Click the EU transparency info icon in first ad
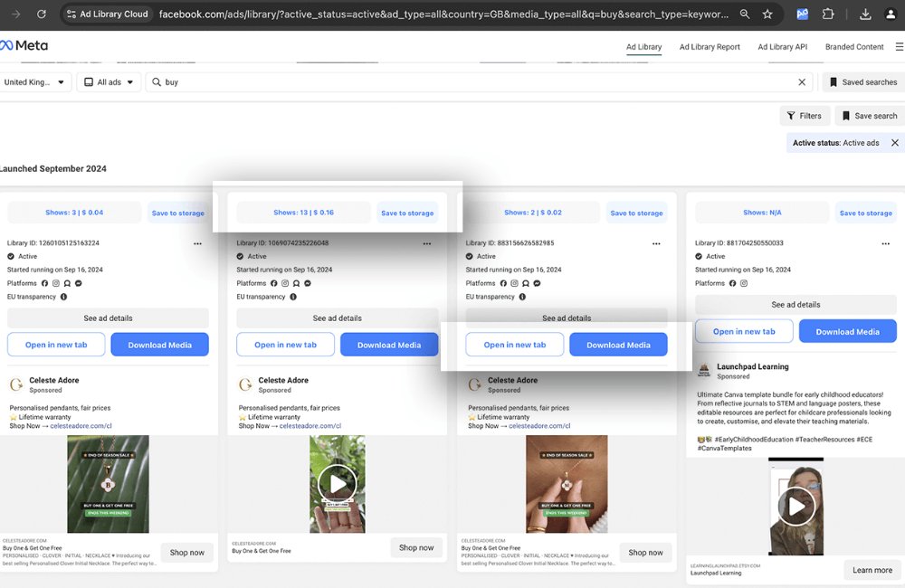This screenshot has height=588, width=905. pos(63,297)
